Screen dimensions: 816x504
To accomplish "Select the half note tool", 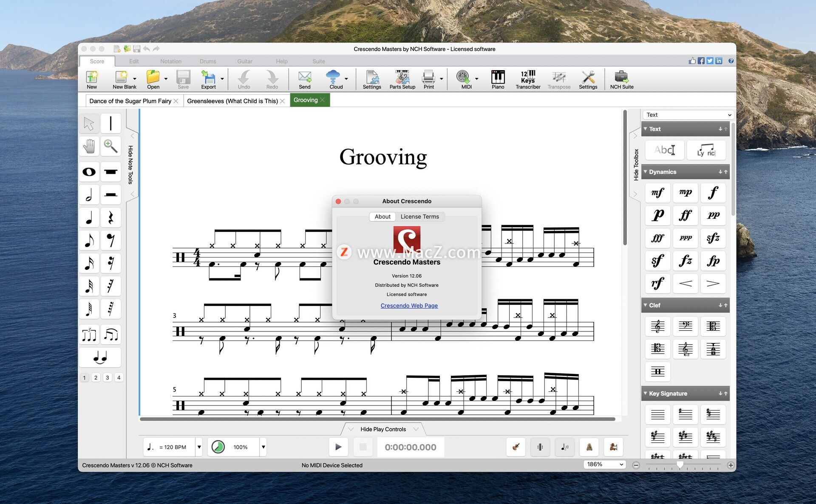I will click(89, 195).
